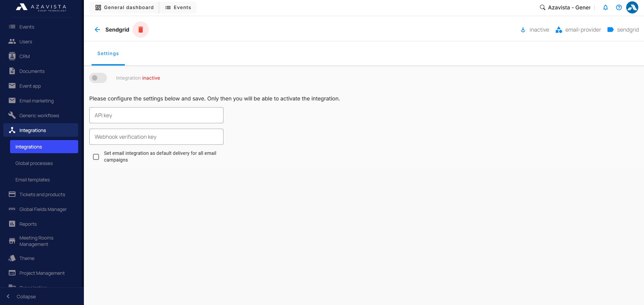
Task: Click the Meeting Rooms Management store icon
Action: point(12,241)
